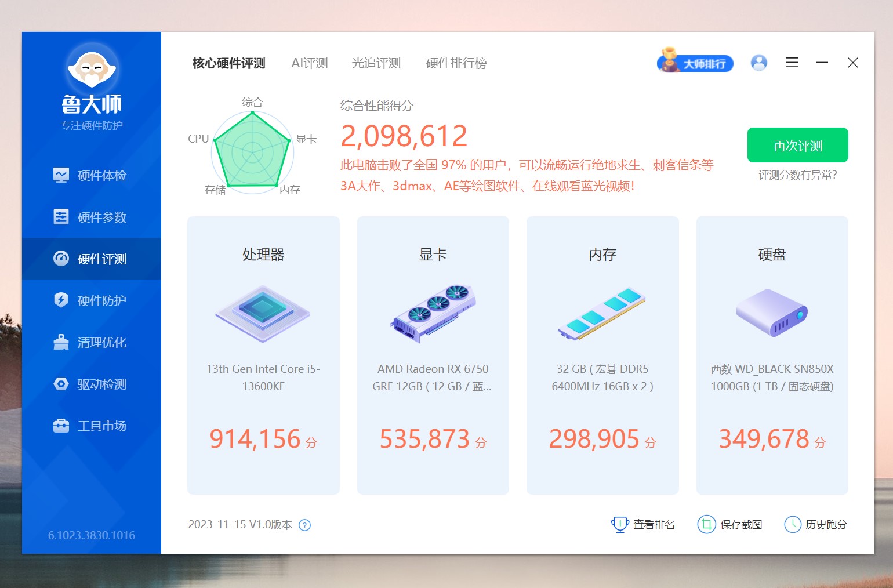
Task: Click the 显卡 card title
Action: (x=433, y=255)
